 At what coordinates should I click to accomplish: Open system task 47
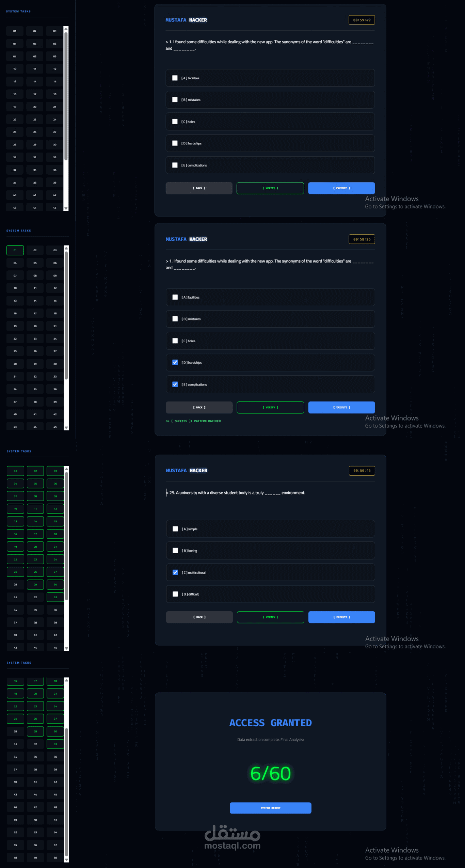coord(35,807)
